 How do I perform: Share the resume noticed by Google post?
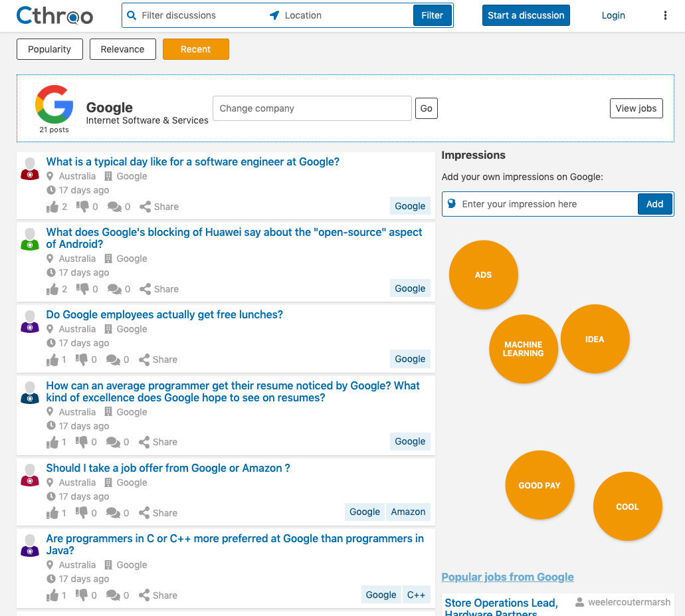tap(157, 442)
